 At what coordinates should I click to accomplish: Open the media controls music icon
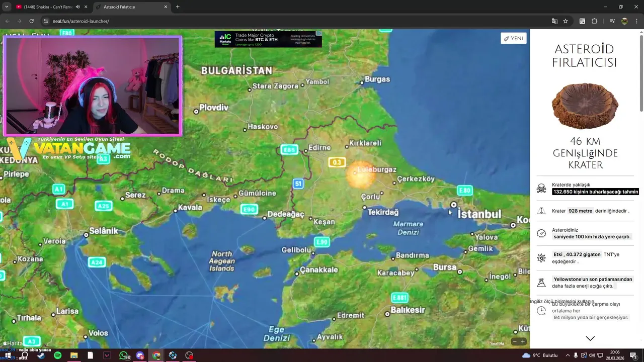tap(612, 21)
